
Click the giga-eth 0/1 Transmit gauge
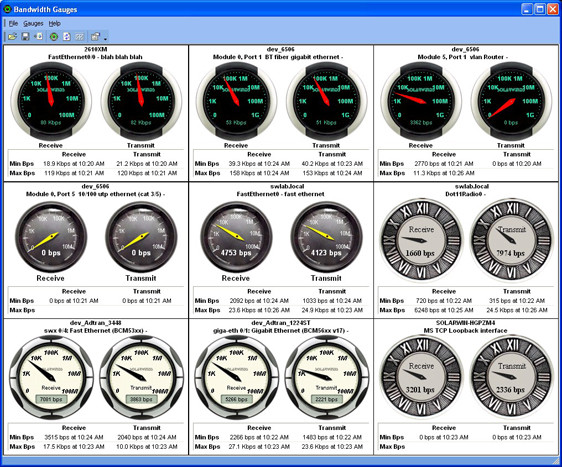pyautogui.click(x=327, y=377)
